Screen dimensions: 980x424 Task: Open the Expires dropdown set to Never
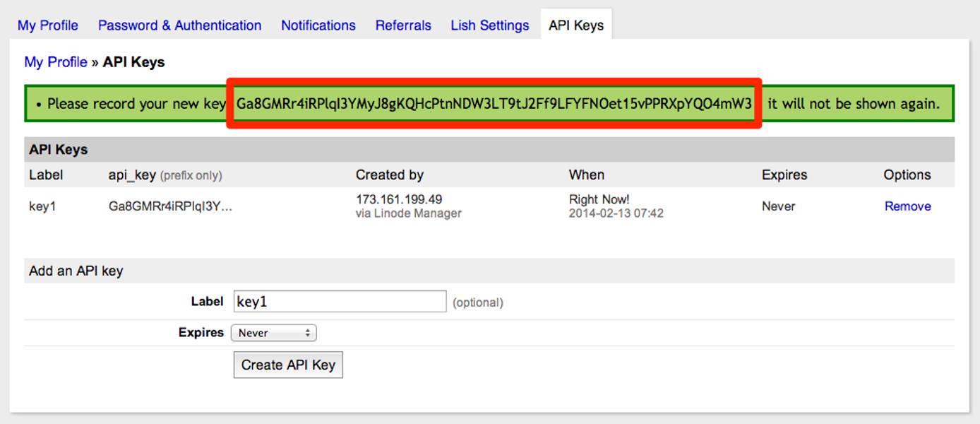tap(273, 333)
